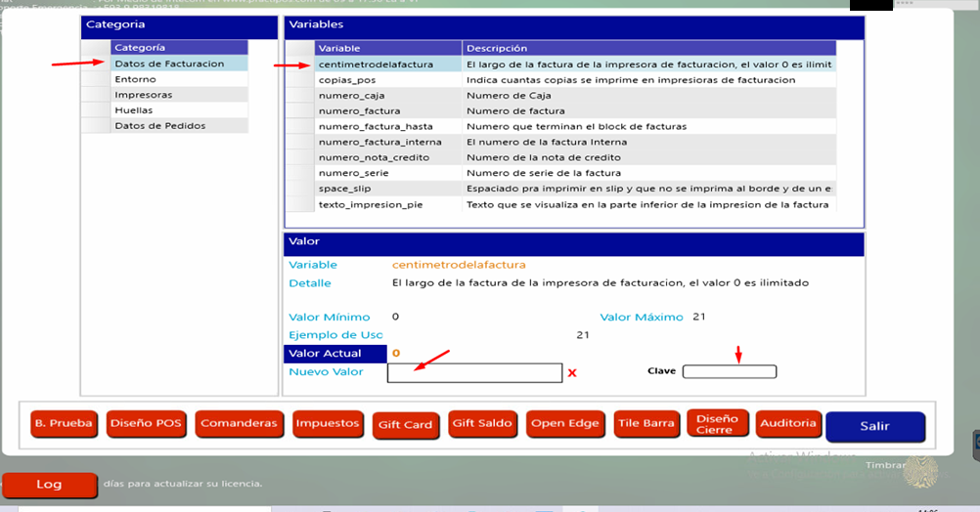The width and height of the screenshot is (980, 512).
Task: Click the Nuevo Valor input field
Action: [474, 372]
